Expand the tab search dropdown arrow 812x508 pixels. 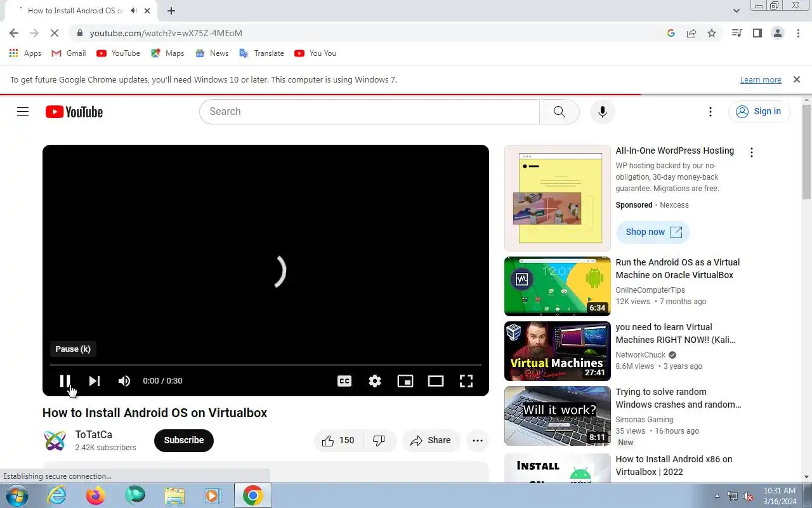(x=736, y=11)
